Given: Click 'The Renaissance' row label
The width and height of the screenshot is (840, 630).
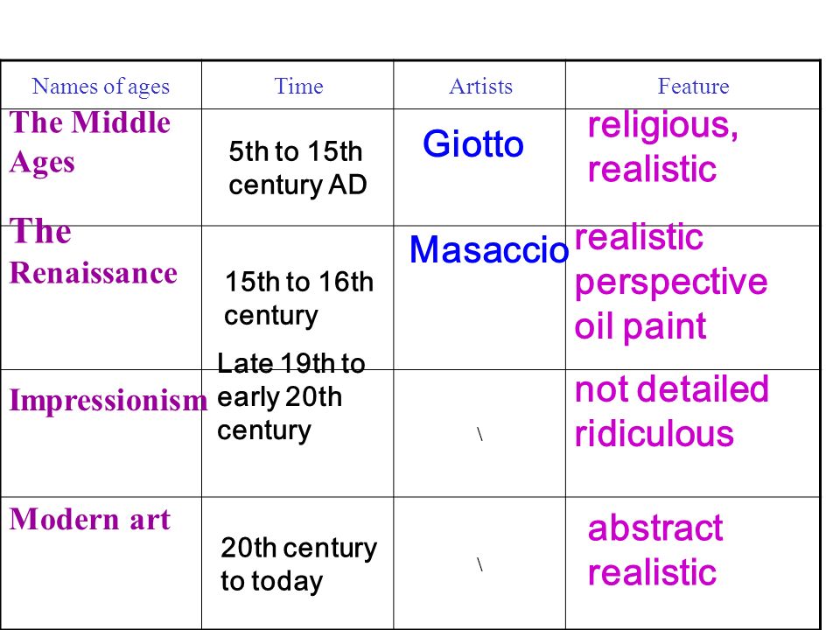Looking at the screenshot, I should click(x=94, y=252).
